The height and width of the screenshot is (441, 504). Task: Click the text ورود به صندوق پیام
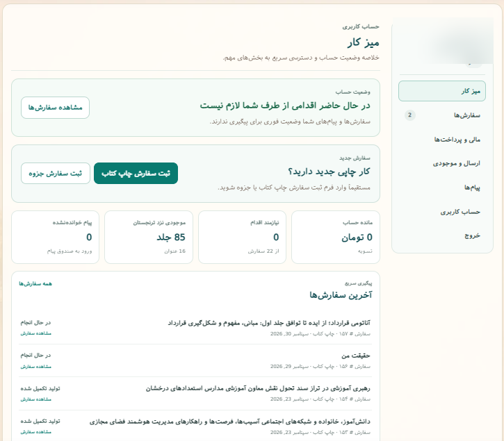tap(70, 251)
